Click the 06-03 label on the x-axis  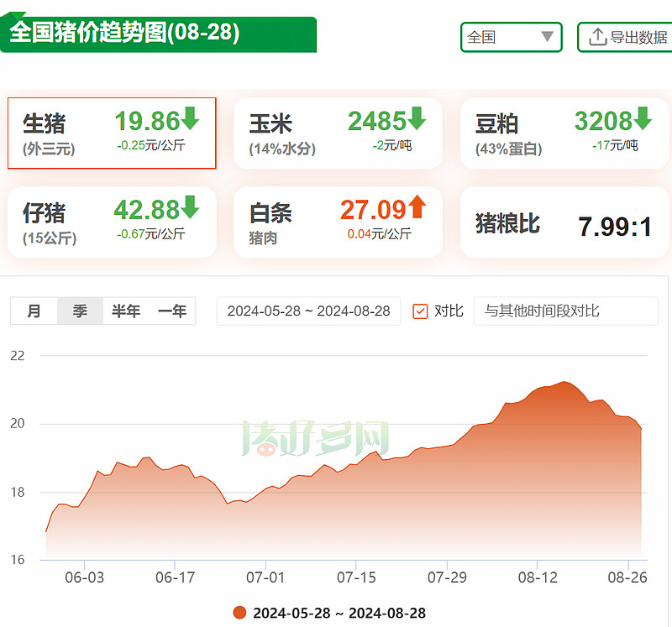[85, 577]
